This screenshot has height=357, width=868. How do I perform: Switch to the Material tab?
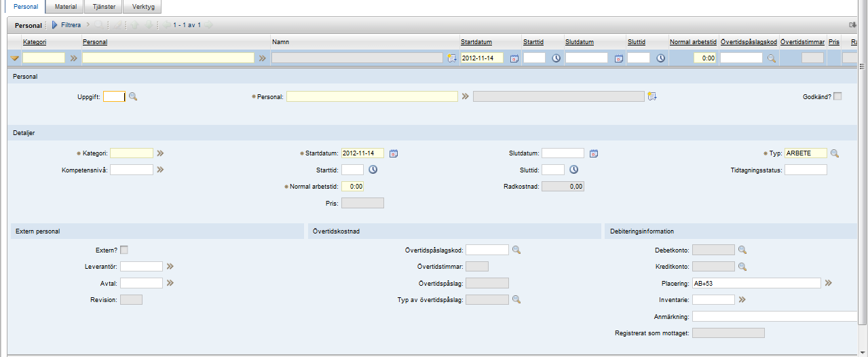(x=65, y=6)
